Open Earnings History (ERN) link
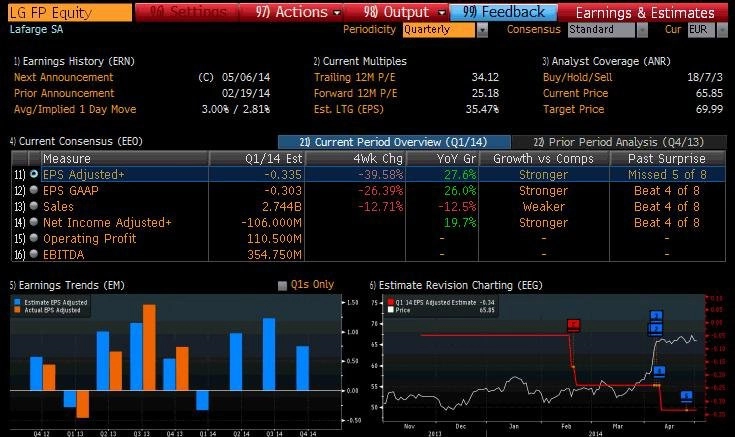The width and height of the screenshot is (735, 437). coord(74,61)
